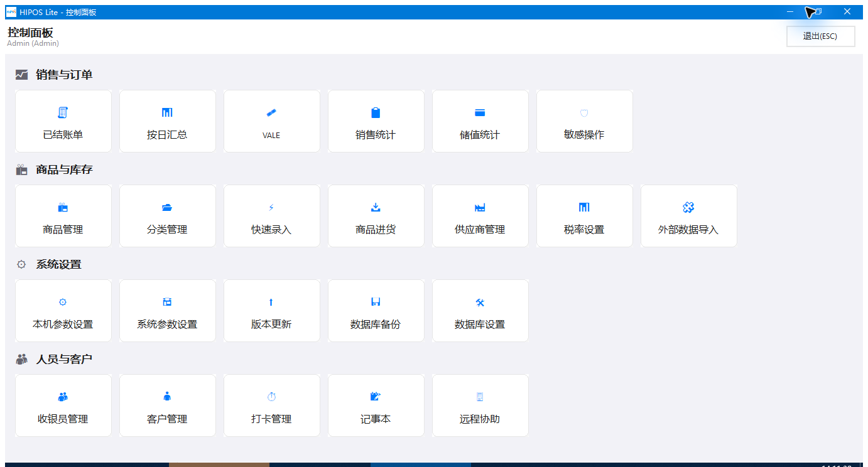The width and height of the screenshot is (868, 467).
Task: Open the 供应商管理 factory icon
Action: (x=480, y=208)
